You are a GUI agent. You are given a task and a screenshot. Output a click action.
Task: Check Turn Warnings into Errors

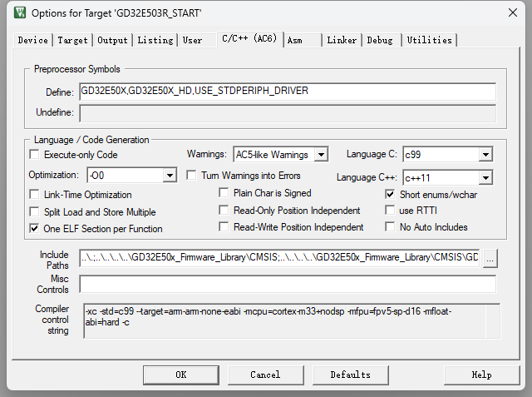191,176
